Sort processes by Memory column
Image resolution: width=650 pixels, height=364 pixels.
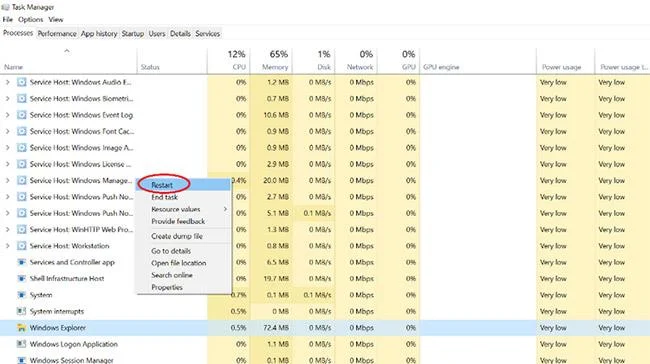(x=271, y=61)
